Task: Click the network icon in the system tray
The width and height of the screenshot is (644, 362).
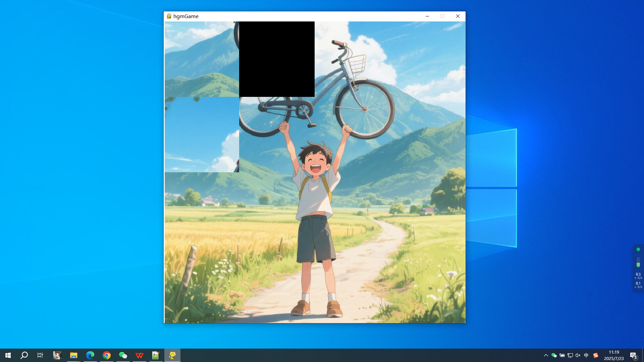Action: 570,355
